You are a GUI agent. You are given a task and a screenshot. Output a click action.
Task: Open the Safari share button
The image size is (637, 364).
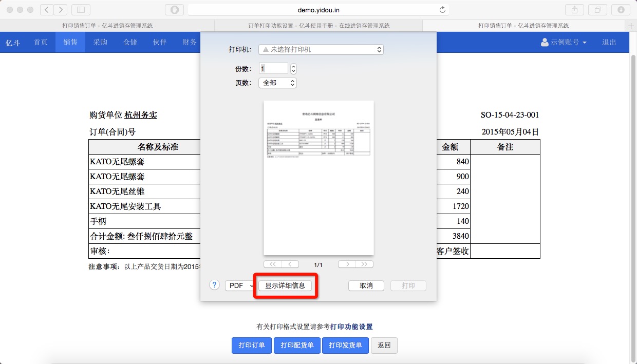[x=574, y=10]
